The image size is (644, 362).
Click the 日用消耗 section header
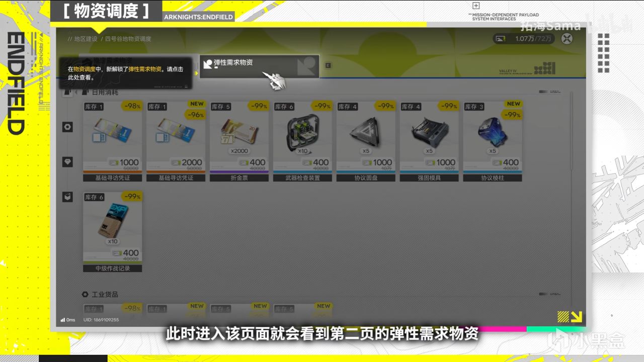[104, 93]
